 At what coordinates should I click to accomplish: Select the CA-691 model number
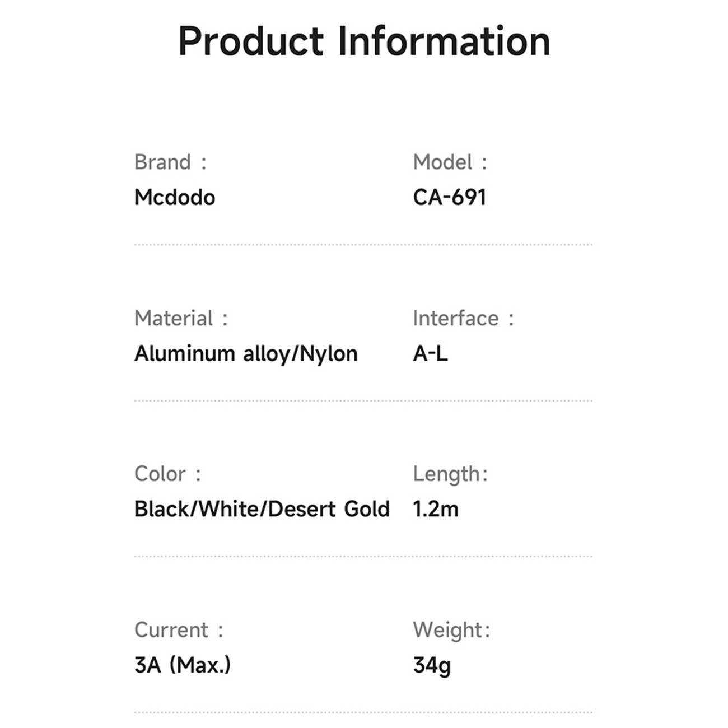[x=450, y=198]
